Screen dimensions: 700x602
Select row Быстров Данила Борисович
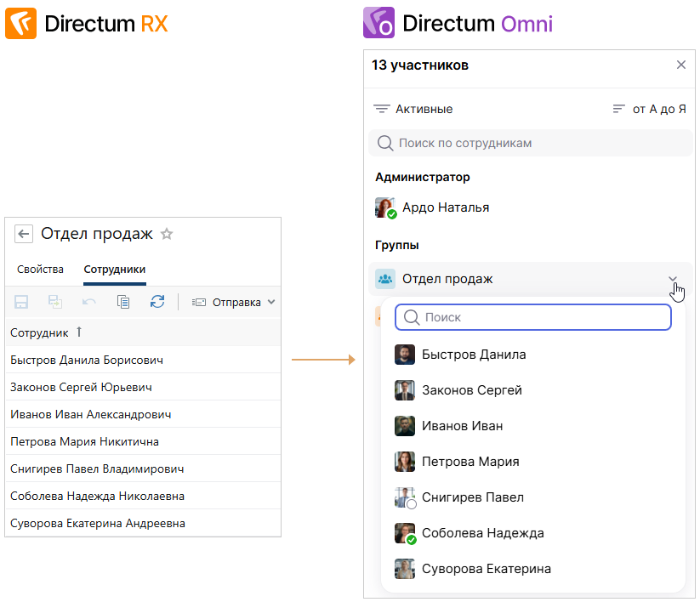point(87,360)
